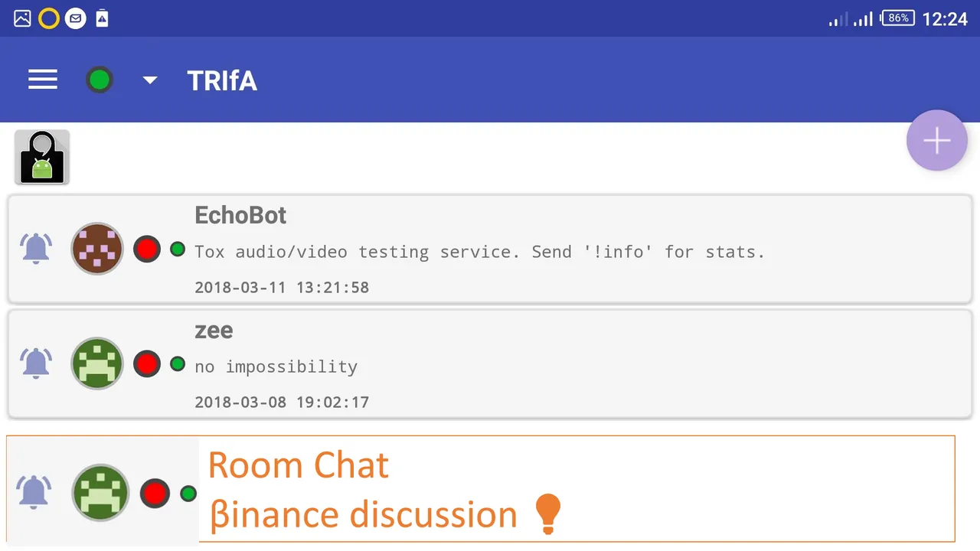Tap the purple add friend plus button

click(x=937, y=141)
